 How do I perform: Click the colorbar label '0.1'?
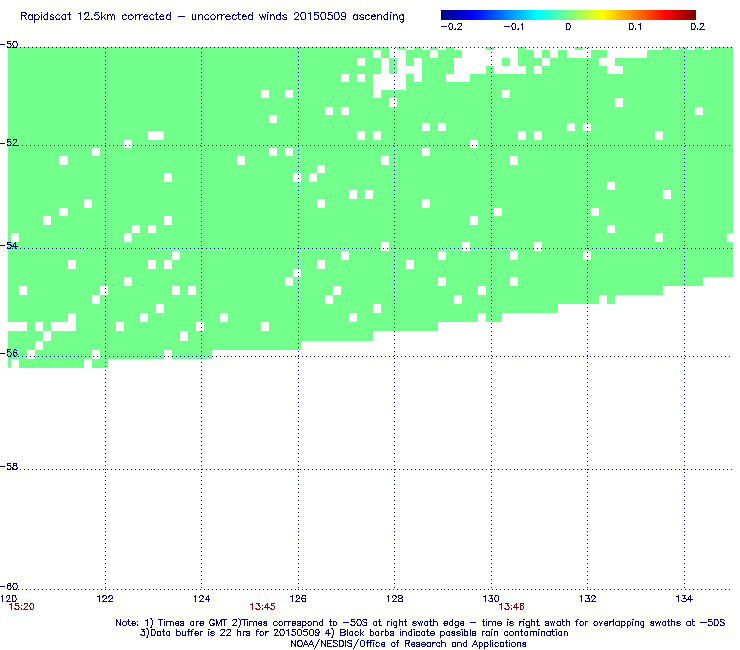[x=635, y=27]
